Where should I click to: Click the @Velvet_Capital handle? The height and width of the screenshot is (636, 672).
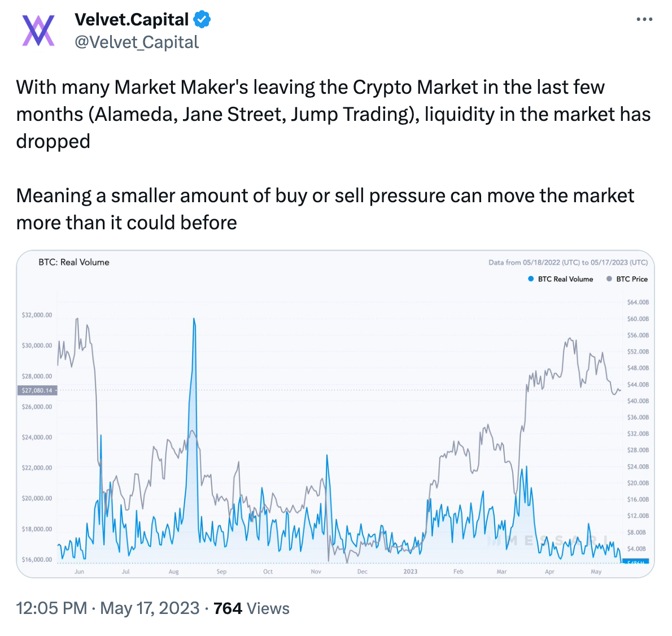tap(137, 42)
